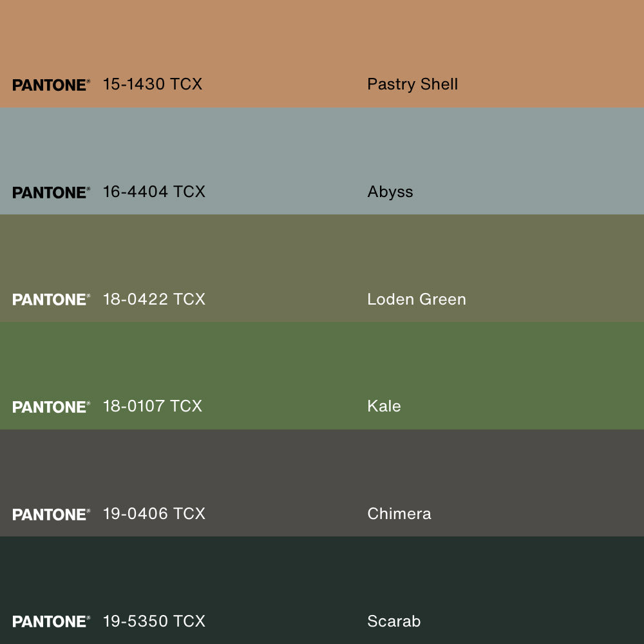Click the Pantone logo in the Scarab row
The width and height of the screenshot is (644, 644).
[x=51, y=621]
